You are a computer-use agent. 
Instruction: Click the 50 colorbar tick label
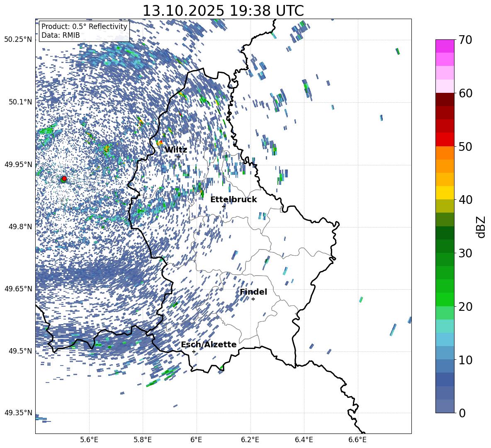pos(465,147)
